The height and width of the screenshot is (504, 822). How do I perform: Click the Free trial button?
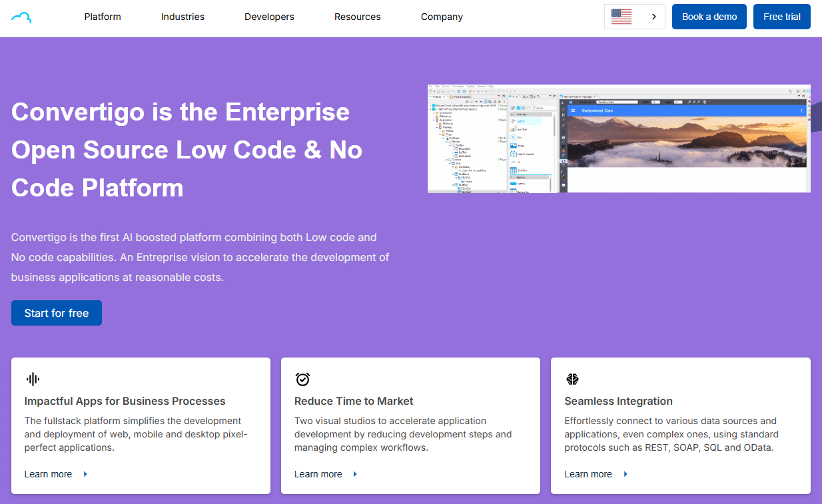coord(782,17)
